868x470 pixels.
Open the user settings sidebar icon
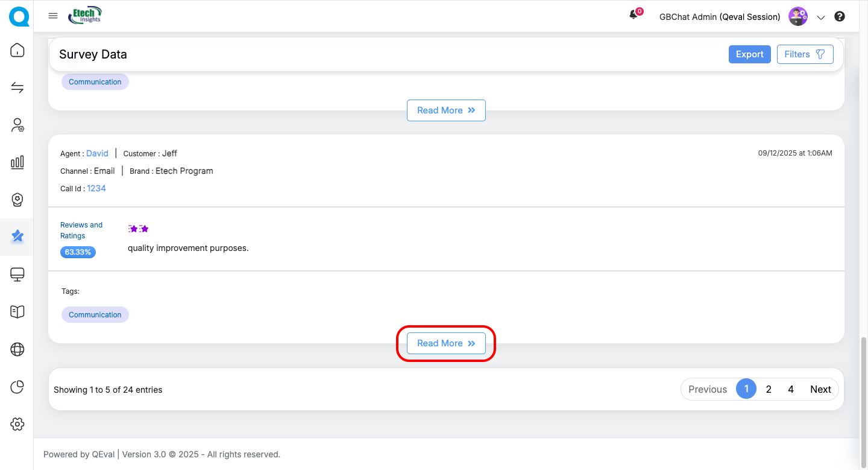click(17, 125)
